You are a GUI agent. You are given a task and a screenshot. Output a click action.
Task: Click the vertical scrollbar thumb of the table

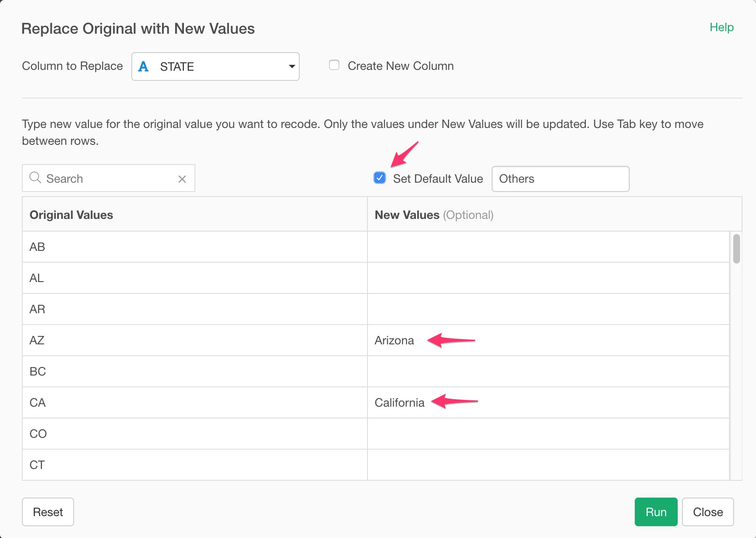tap(736, 249)
